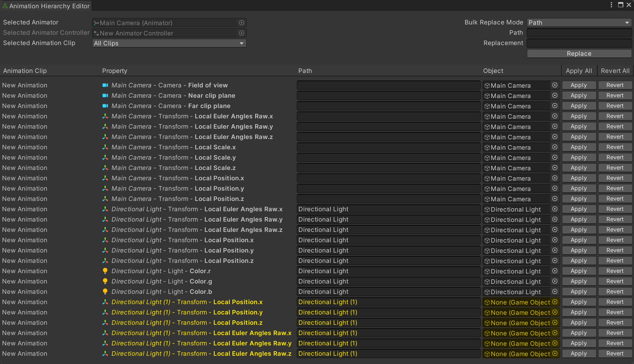Screen dimensions: 634x364
Task: Click transform icon beside Local Scale.x
Action: tap(105, 147)
